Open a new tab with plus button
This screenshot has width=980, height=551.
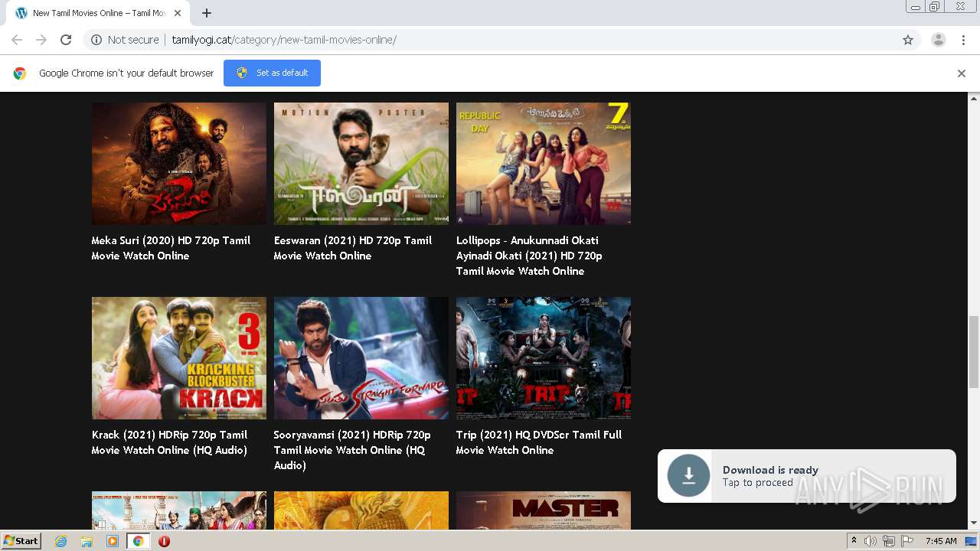207,13
